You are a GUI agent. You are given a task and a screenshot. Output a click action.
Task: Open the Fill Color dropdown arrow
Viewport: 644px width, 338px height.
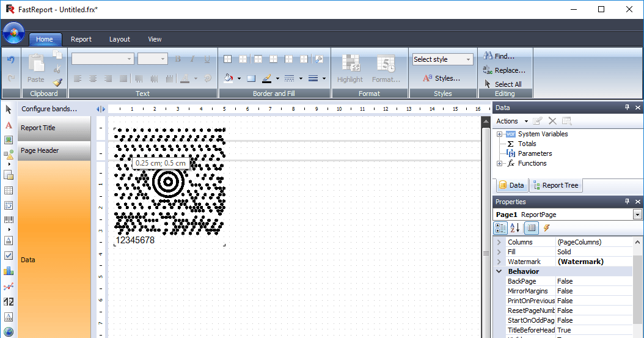239,78
